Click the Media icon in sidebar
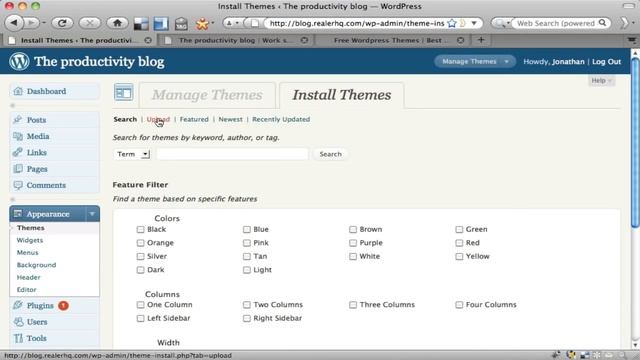Viewport: 640px width, 360px height. (18, 136)
